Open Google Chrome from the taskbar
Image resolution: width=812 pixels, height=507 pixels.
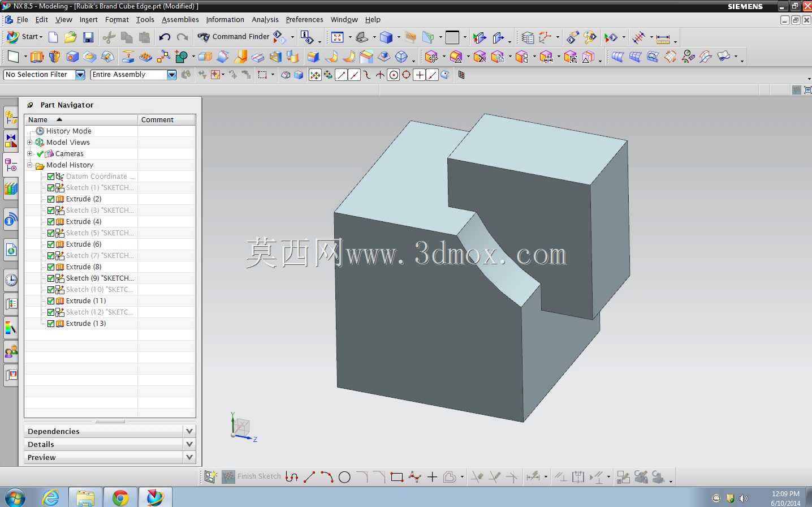pos(120,497)
